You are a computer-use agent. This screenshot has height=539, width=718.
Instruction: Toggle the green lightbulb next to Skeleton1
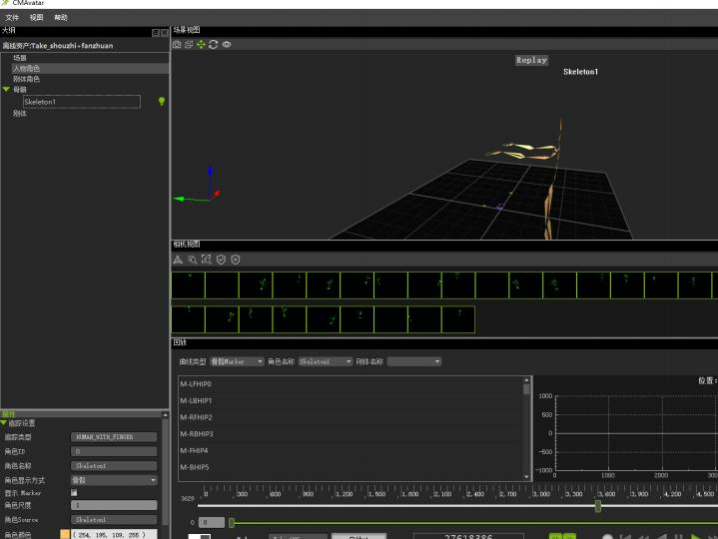(x=161, y=101)
